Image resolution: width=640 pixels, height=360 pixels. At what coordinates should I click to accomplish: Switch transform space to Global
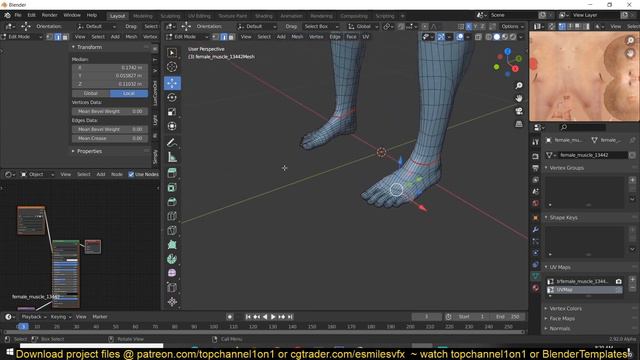pos(91,93)
